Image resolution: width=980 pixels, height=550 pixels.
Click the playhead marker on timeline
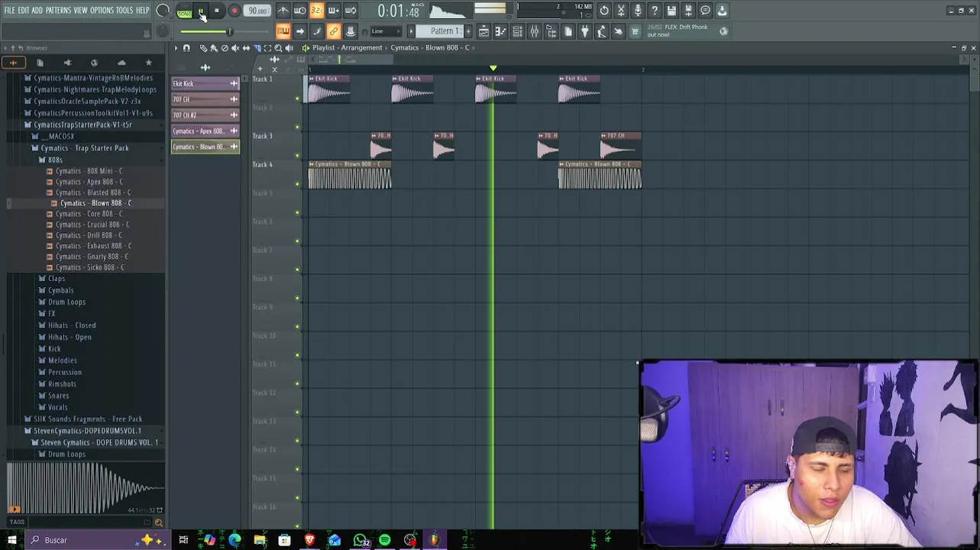(493, 68)
